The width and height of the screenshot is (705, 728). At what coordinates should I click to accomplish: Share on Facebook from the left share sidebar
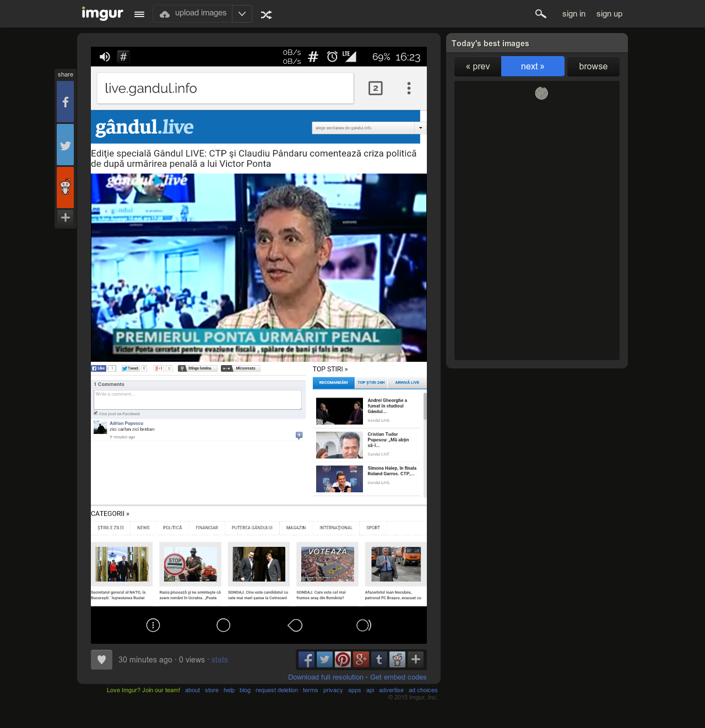click(65, 102)
